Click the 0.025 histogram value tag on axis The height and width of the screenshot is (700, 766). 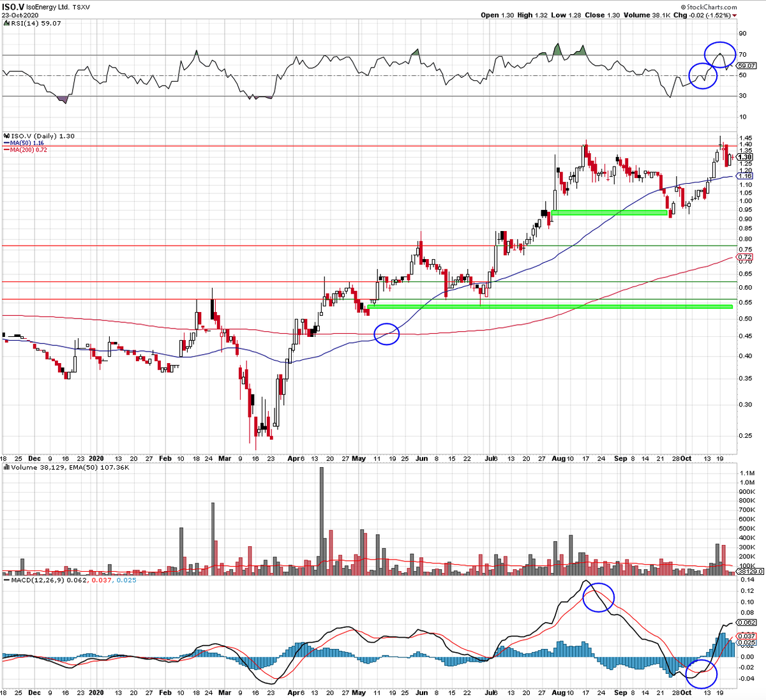pos(747,643)
